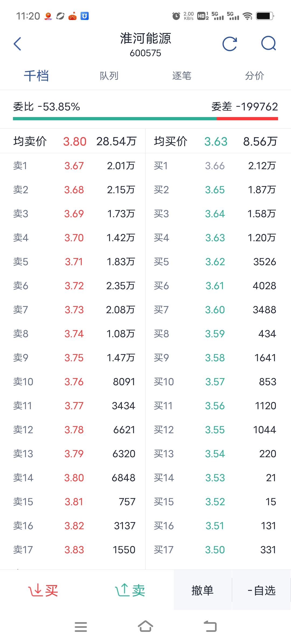The image size is (291, 644).
Task: Remove stock via -自选 button
Action: [x=261, y=590]
